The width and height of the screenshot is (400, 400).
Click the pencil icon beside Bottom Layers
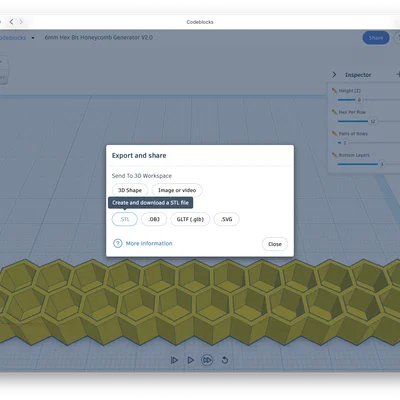334,155
